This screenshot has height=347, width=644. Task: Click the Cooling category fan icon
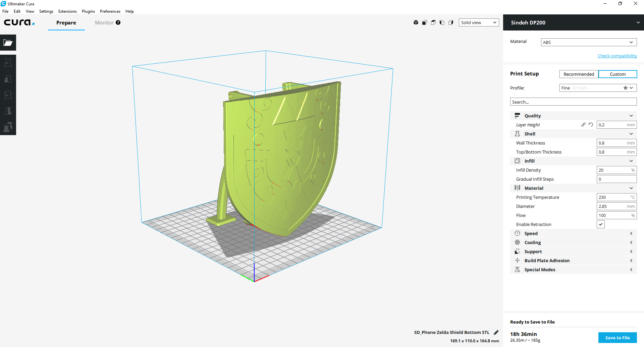coord(517,242)
